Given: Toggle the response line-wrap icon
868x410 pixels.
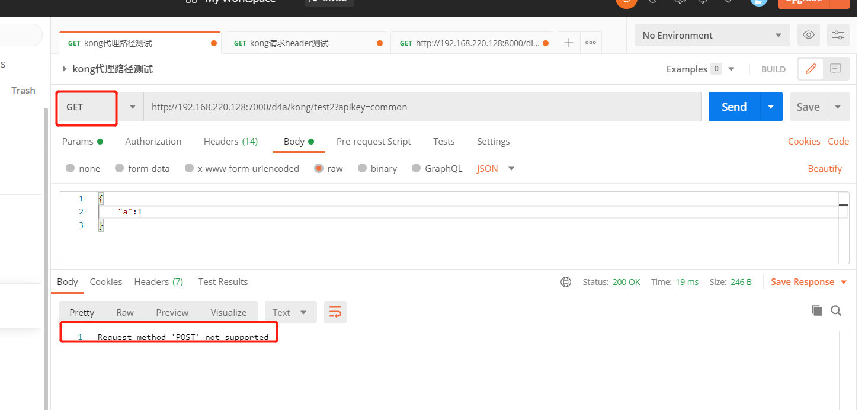Looking at the screenshot, I should 335,312.
